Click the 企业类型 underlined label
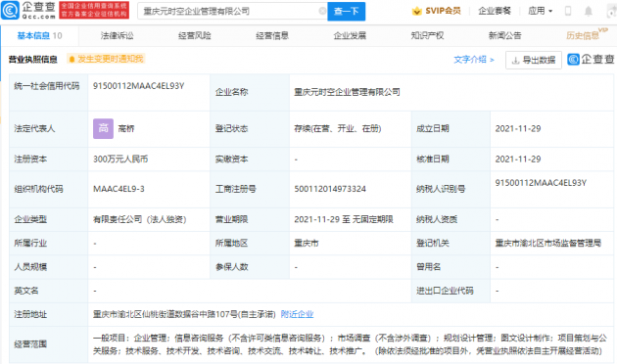The width and height of the screenshot is (617, 364). pyautogui.click(x=30, y=219)
